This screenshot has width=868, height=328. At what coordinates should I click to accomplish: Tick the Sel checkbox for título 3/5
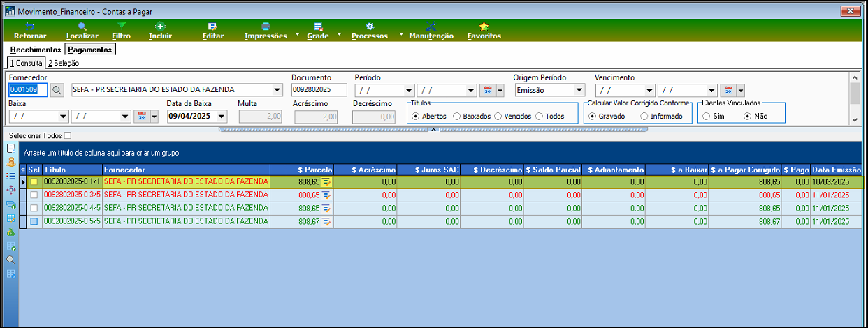(x=34, y=195)
